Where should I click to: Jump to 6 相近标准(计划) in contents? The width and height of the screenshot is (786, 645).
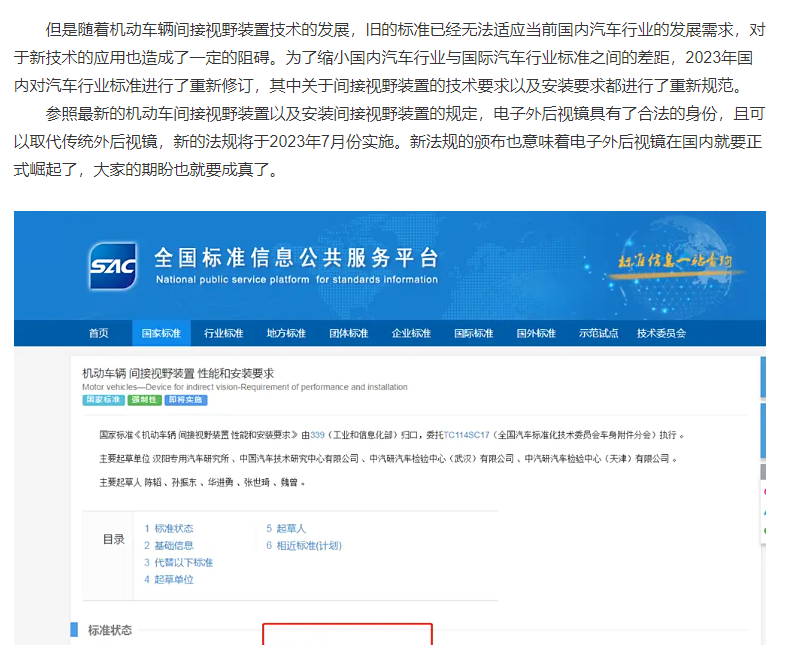tap(304, 545)
